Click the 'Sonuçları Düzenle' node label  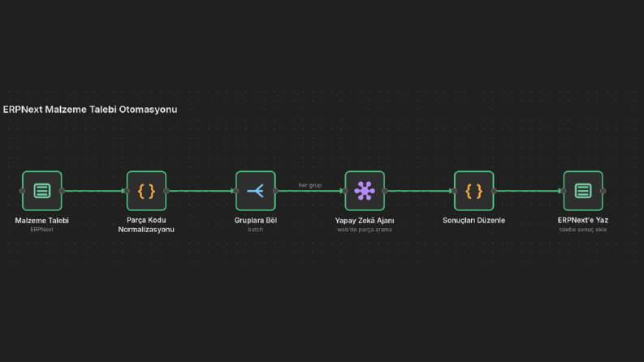474,221
